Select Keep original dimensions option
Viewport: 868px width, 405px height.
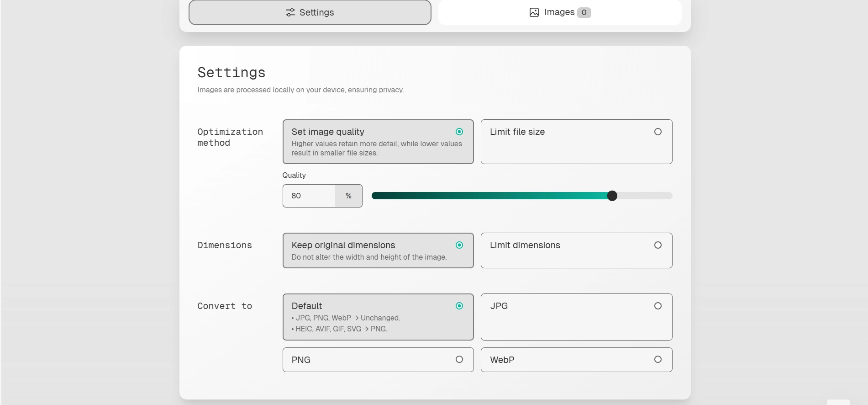point(378,250)
